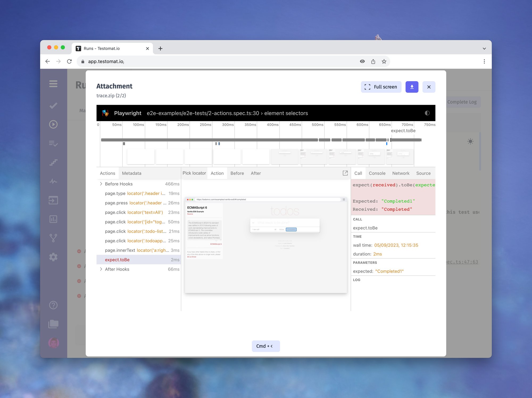Open the settings gear in the sidebar

point(53,257)
